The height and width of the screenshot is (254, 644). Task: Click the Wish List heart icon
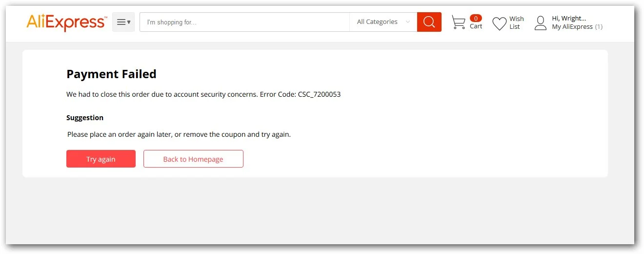click(499, 23)
